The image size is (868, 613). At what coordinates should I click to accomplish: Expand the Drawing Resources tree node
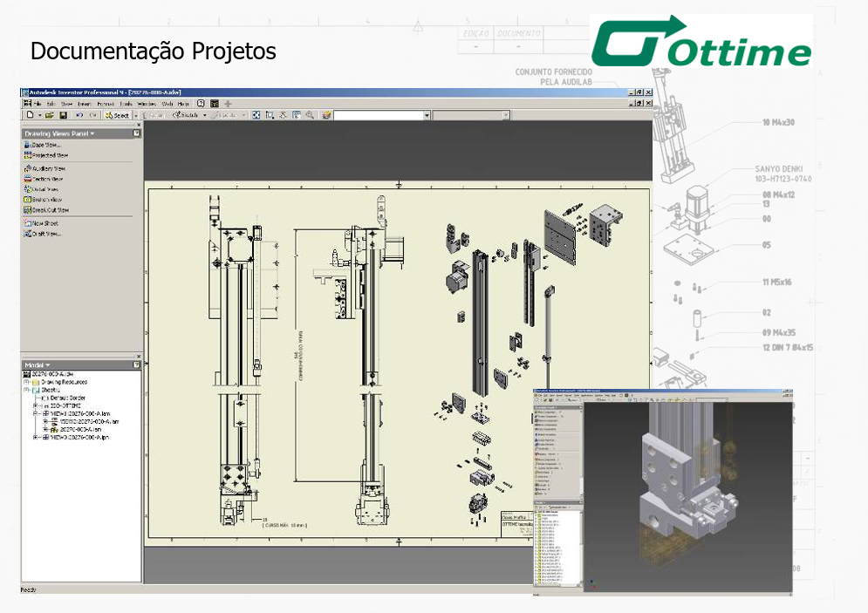click(x=27, y=382)
